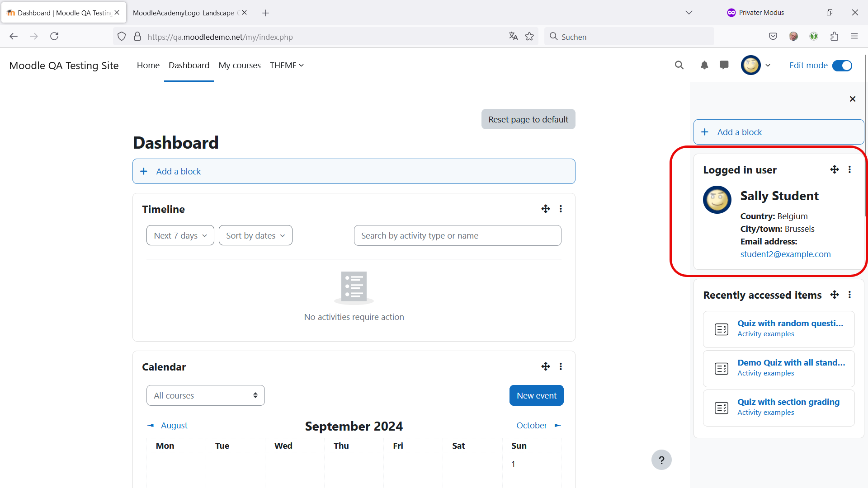Screen dimensions: 868x488
Task: Open the Timeline block actions menu
Action: pos(561,209)
